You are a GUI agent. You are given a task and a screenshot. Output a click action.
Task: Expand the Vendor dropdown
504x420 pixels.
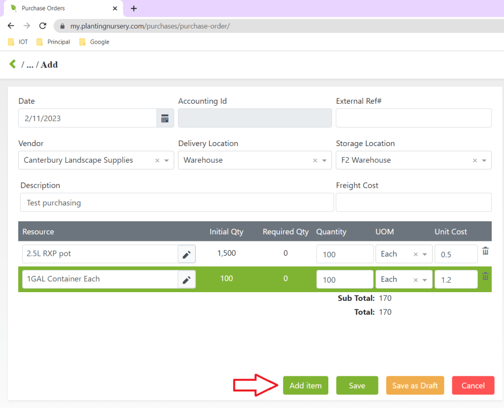[x=167, y=161]
